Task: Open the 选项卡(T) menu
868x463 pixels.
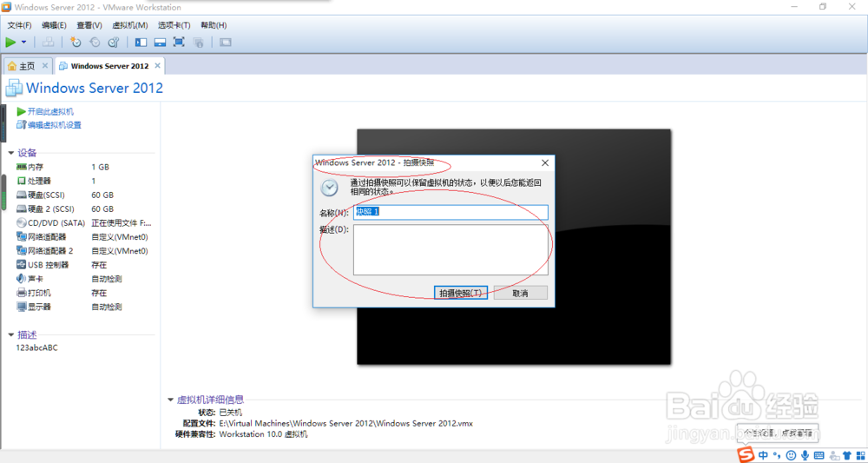Action: pyautogui.click(x=174, y=25)
